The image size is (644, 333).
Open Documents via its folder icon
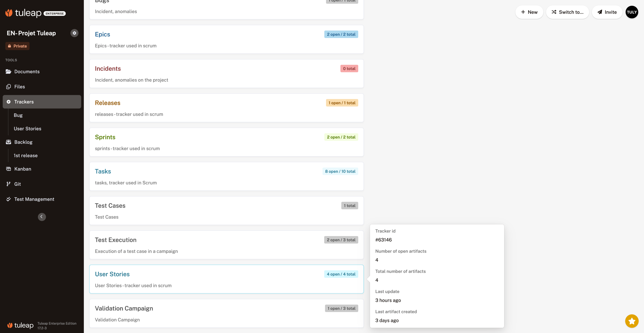point(9,72)
